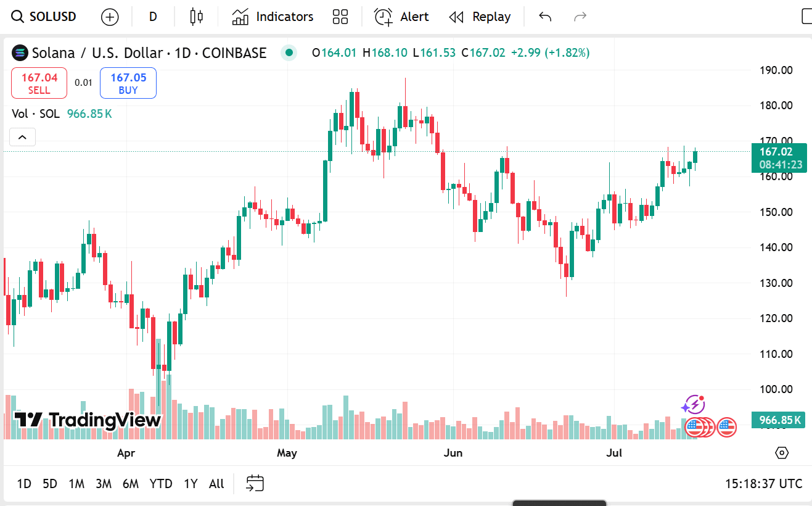Click the redo arrow icon

(580, 17)
